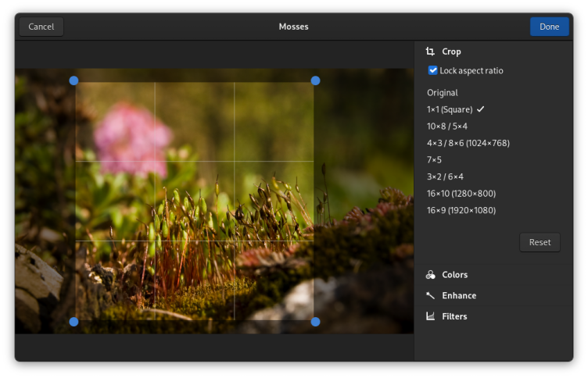The width and height of the screenshot is (588, 378).
Task: Select the 1×1 (Square) ratio option
Action: [450, 109]
